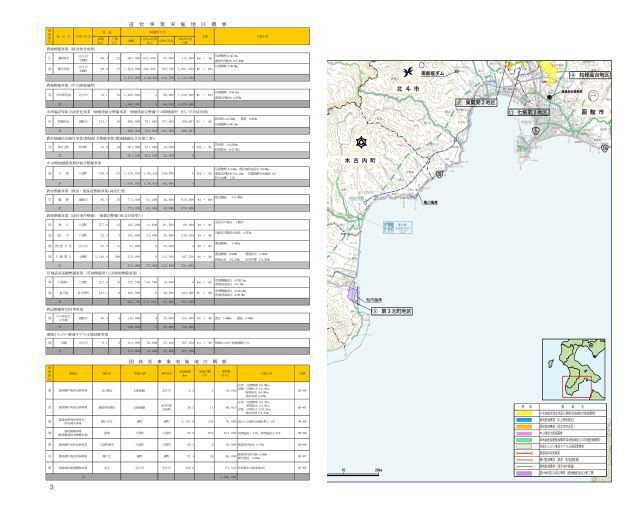Select the 木古内町 town label
This screenshot has width=640, height=511.
[x=360, y=160]
